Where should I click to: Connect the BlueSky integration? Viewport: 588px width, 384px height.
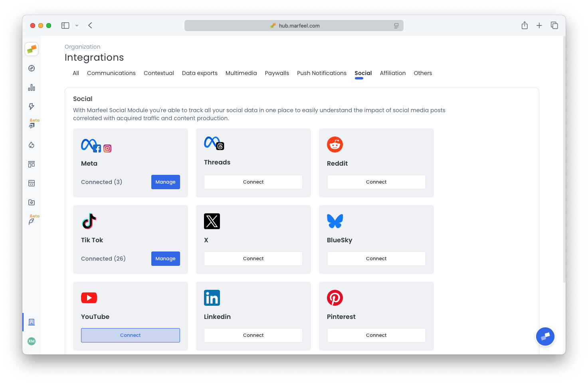pos(376,258)
